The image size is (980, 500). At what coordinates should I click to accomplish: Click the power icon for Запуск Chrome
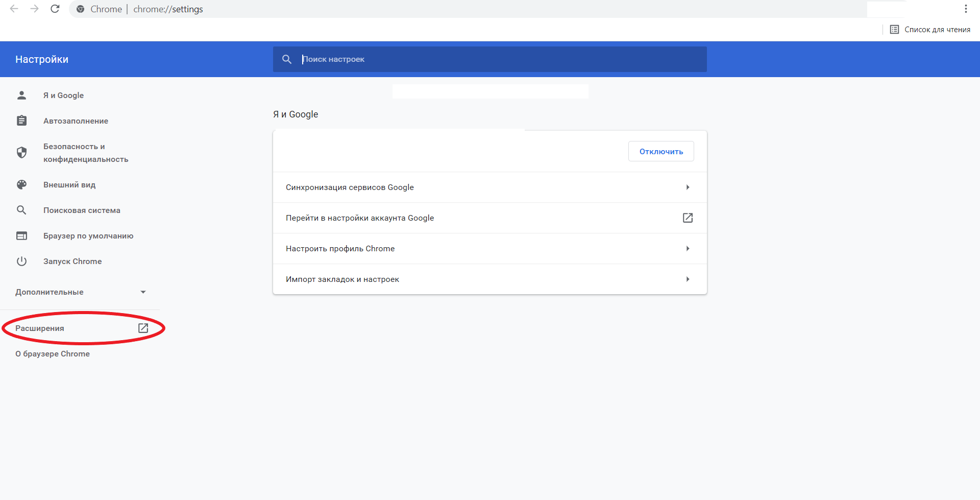(21, 261)
